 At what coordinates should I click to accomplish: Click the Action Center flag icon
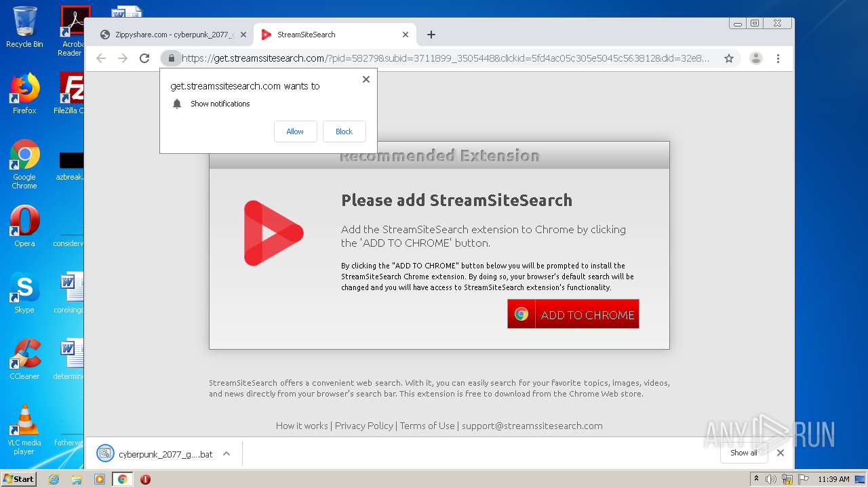(803, 479)
